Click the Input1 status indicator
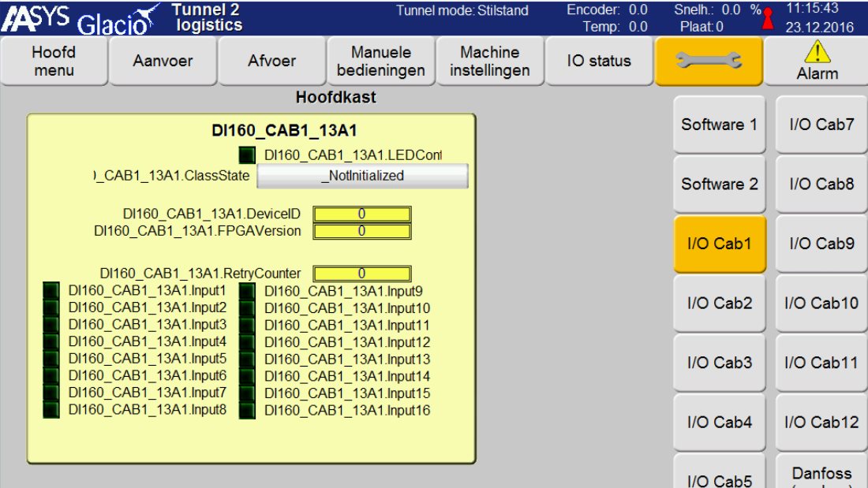The image size is (868, 488). tap(51, 290)
